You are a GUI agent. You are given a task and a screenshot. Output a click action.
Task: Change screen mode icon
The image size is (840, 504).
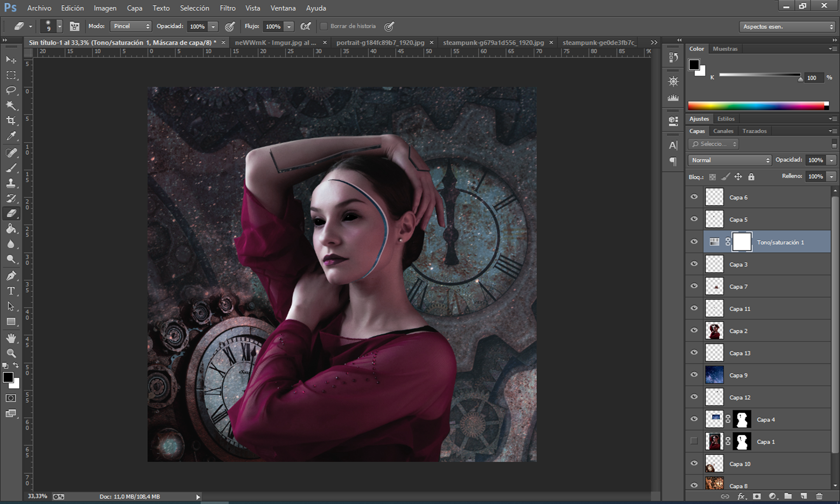tap(11, 413)
